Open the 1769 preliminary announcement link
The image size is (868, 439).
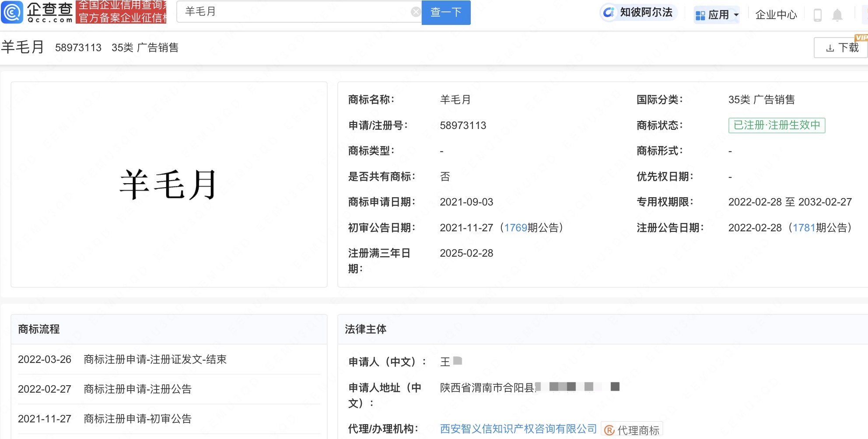tap(515, 228)
